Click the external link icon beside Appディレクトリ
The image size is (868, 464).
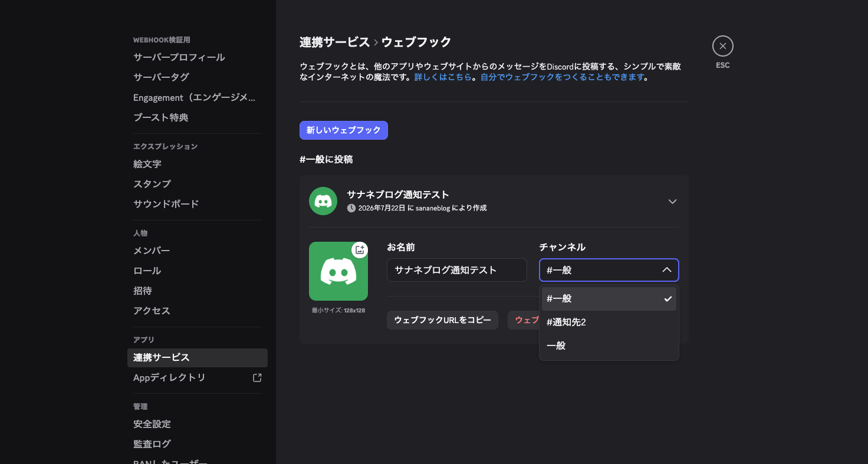click(257, 378)
